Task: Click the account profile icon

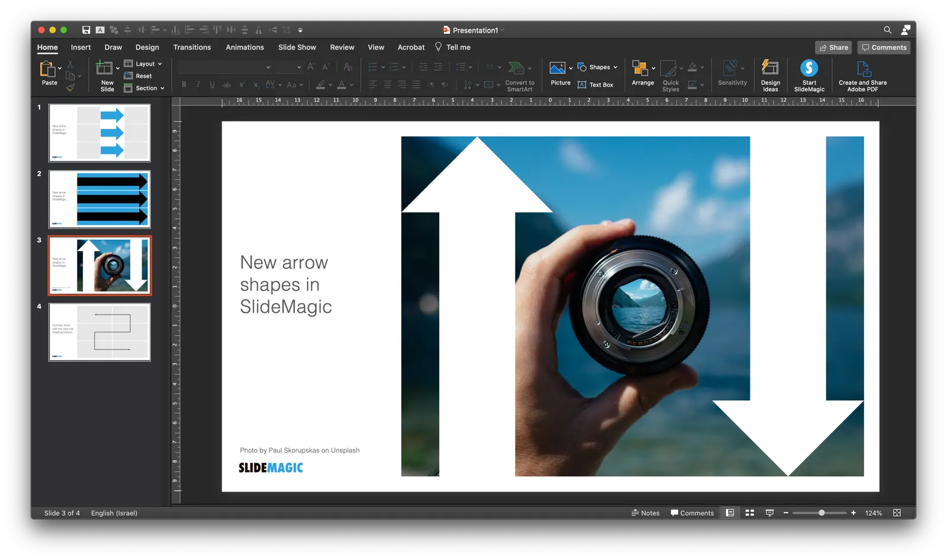Action: click(x=906, y=30)
